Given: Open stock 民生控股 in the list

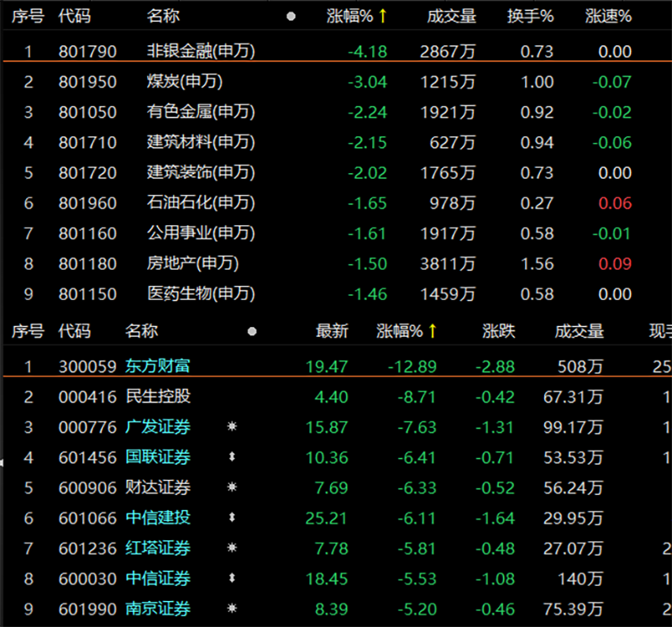Looking at the screenshot, I should tap(158, 397).
